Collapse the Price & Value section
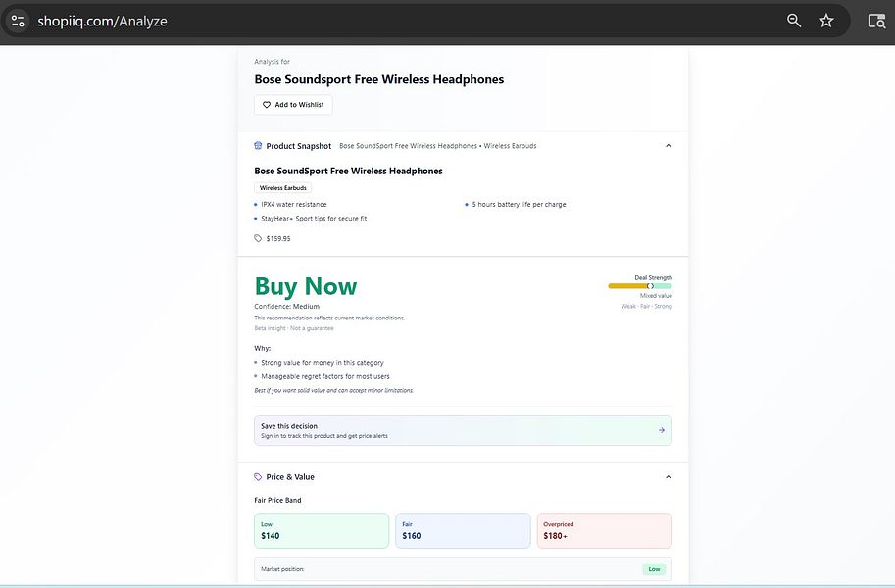895x588 pixels. (x=668, y=476)
